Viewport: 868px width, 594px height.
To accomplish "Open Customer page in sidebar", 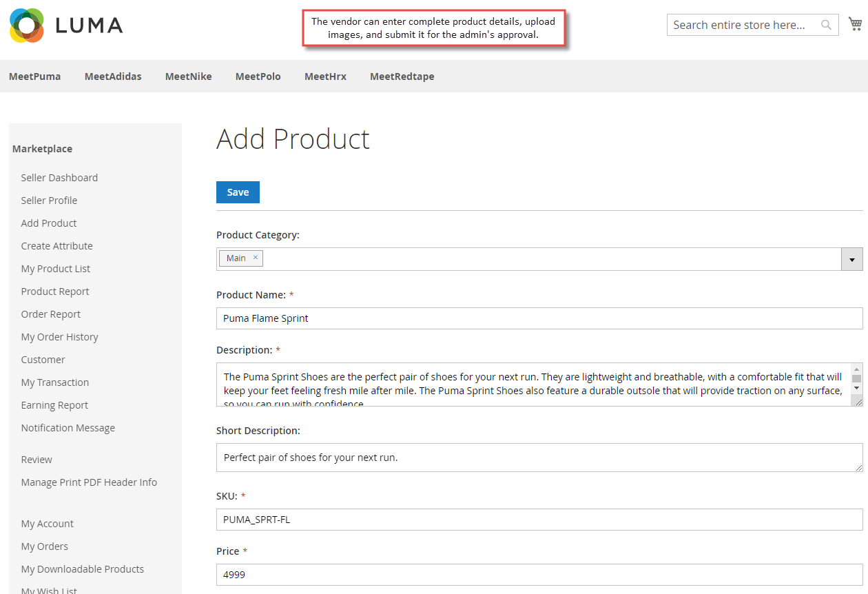I will pos(43,360).
